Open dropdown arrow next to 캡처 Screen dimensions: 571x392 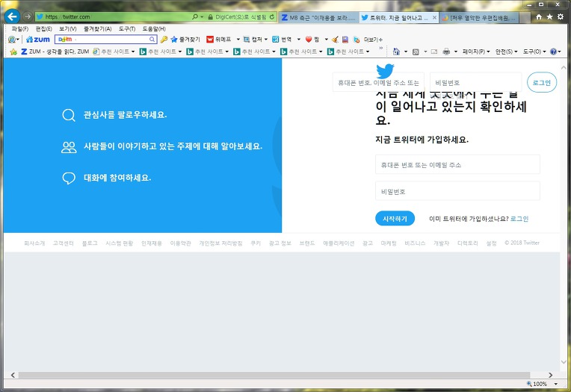(266, 40)
